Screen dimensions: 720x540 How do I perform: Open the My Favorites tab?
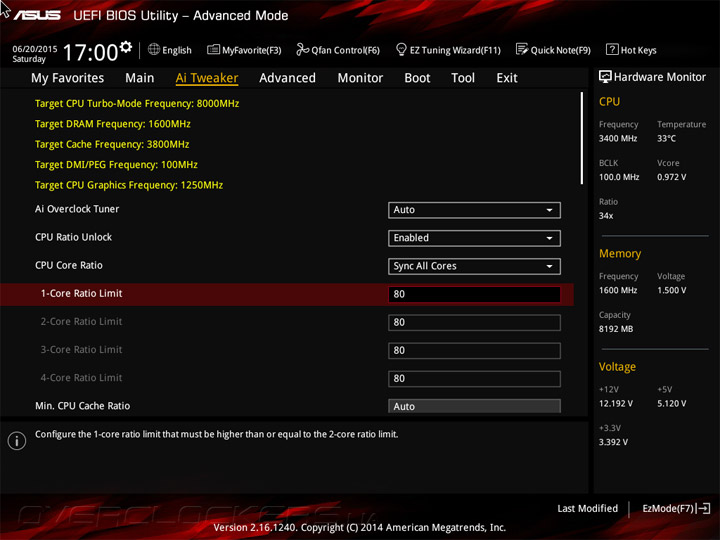68,78
